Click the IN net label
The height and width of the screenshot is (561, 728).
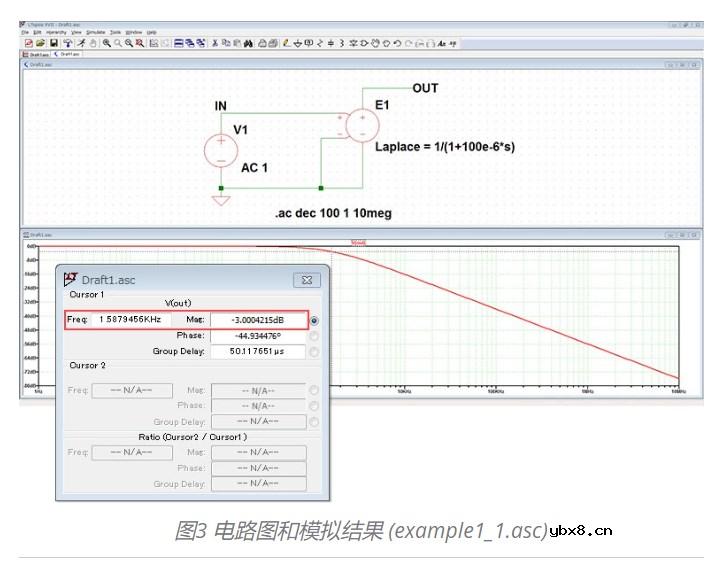(x=221, y=106)
